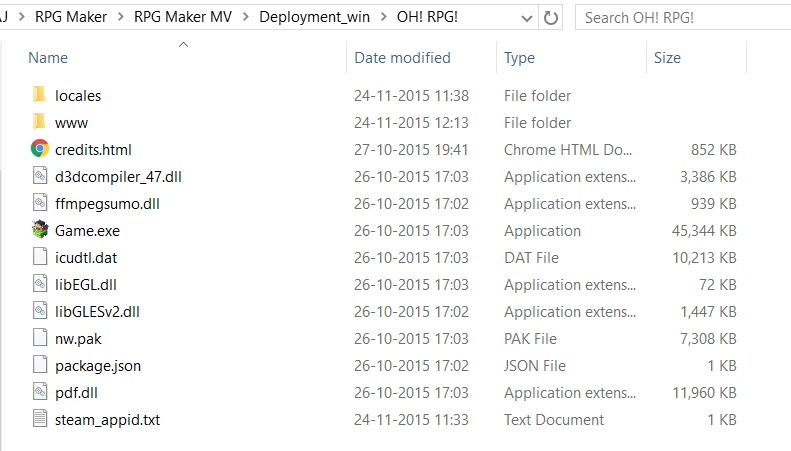Select the www folder icon

click(x=39, y=122)
